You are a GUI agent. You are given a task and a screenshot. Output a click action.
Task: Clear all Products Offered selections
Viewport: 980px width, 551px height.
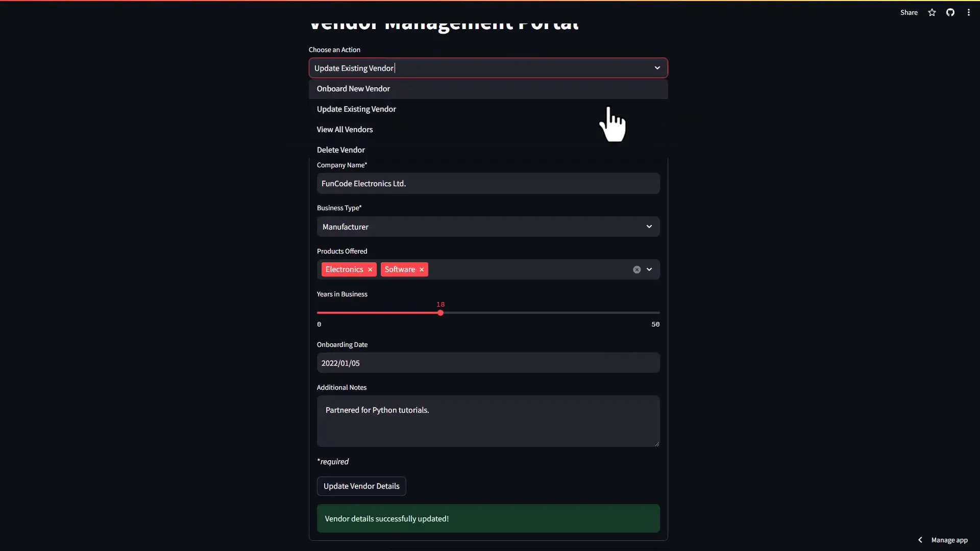[x=636, y=269]
